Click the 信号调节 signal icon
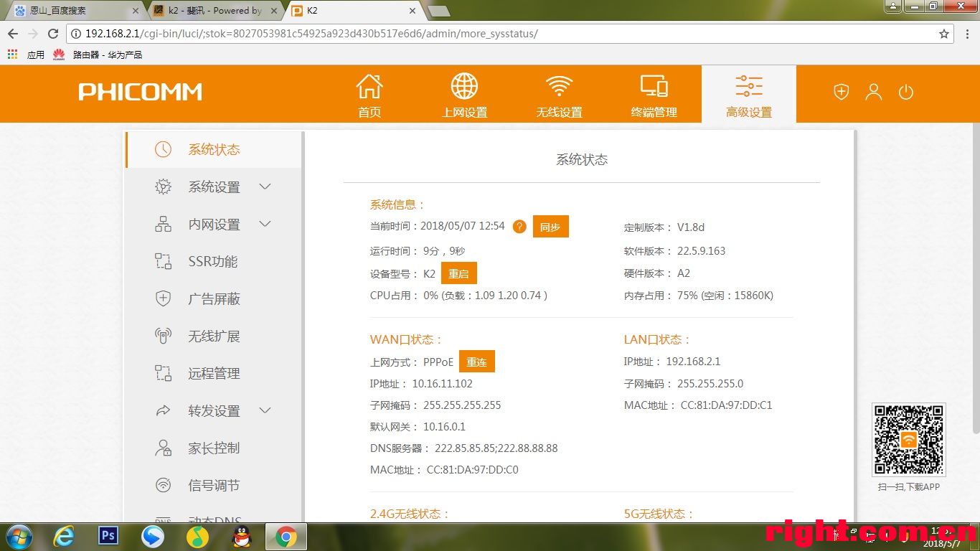 (x=164, y=485)
